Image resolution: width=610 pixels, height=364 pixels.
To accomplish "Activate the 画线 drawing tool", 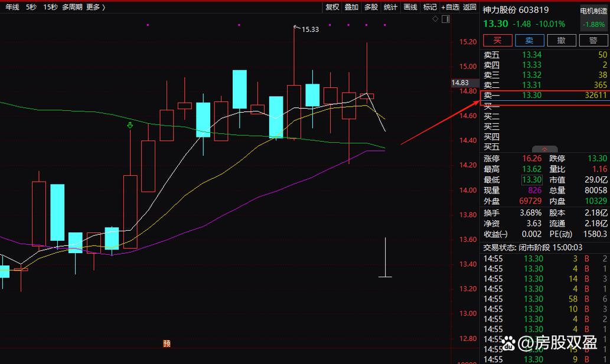I will tap(410, 7).
